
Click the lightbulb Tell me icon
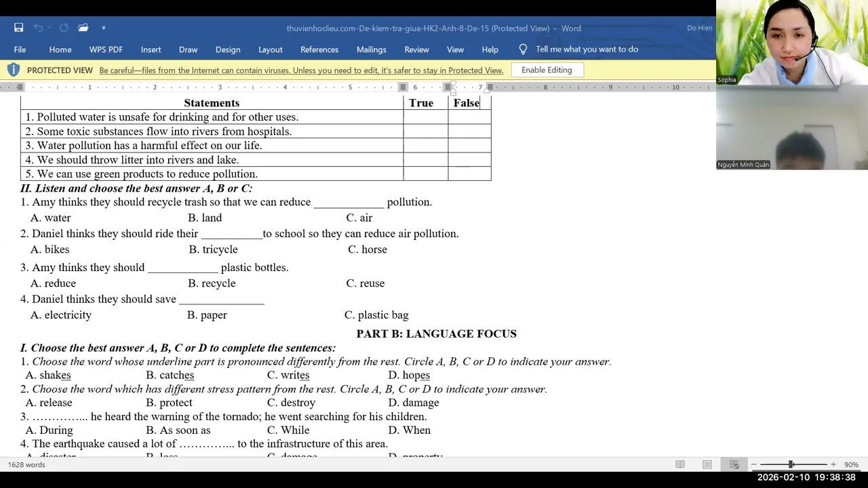[523, 49]
